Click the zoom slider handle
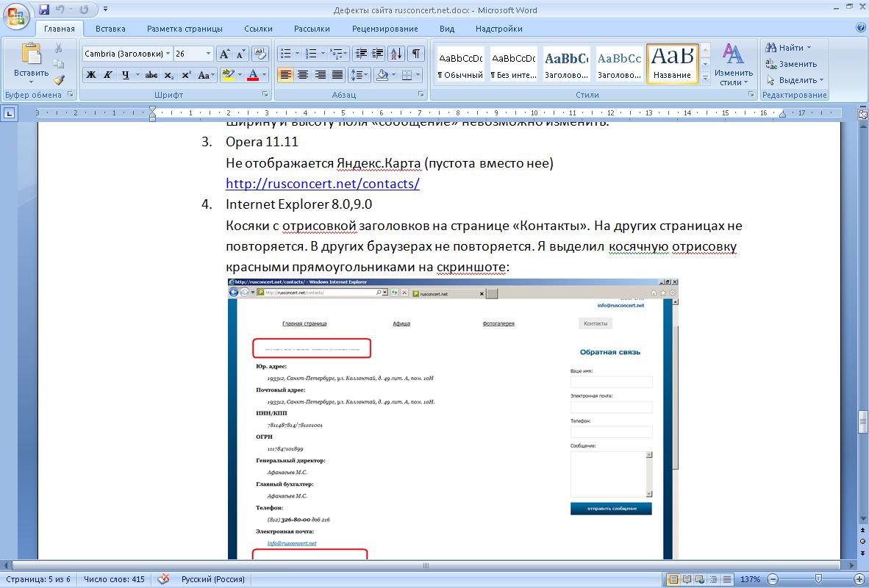 818,579
